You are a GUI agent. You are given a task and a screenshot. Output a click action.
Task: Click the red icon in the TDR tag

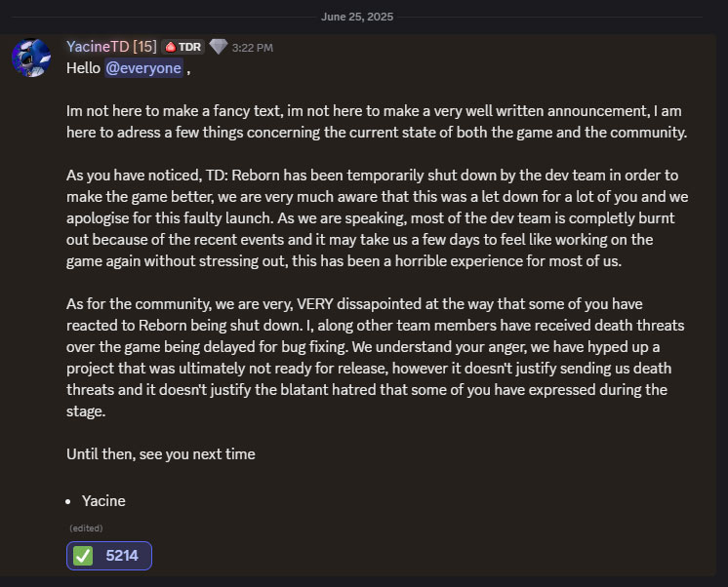click(169, 47)
